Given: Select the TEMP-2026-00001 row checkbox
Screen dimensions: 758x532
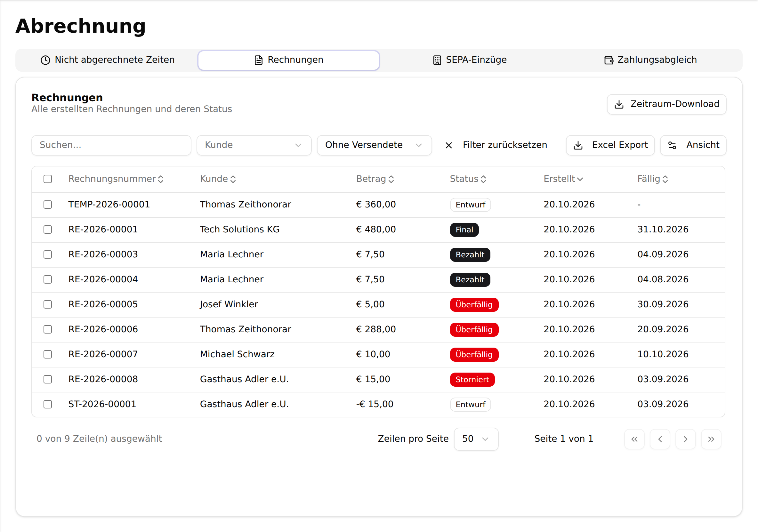Looking at the screenshot, I should 48,205.
